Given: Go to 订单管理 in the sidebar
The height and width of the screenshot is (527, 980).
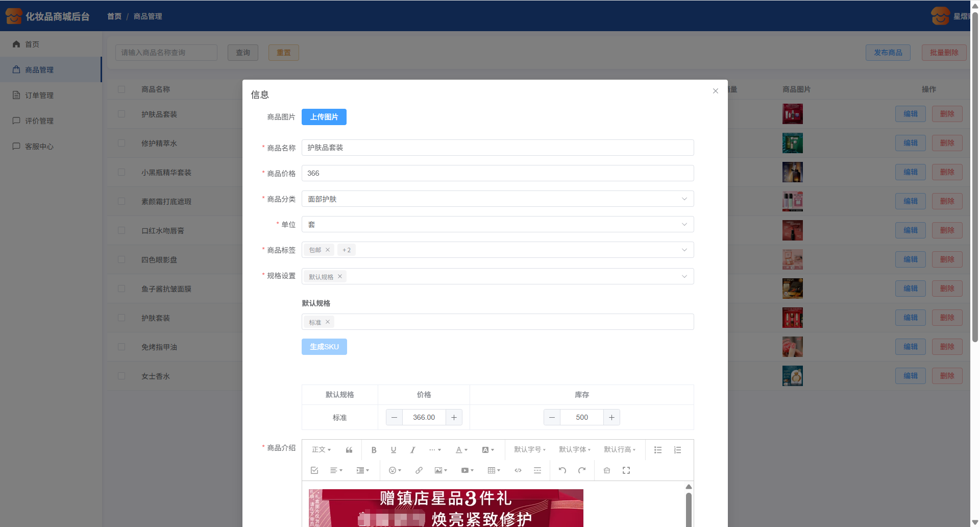Looking at the screenshot, I should click(x=39, y=95).
